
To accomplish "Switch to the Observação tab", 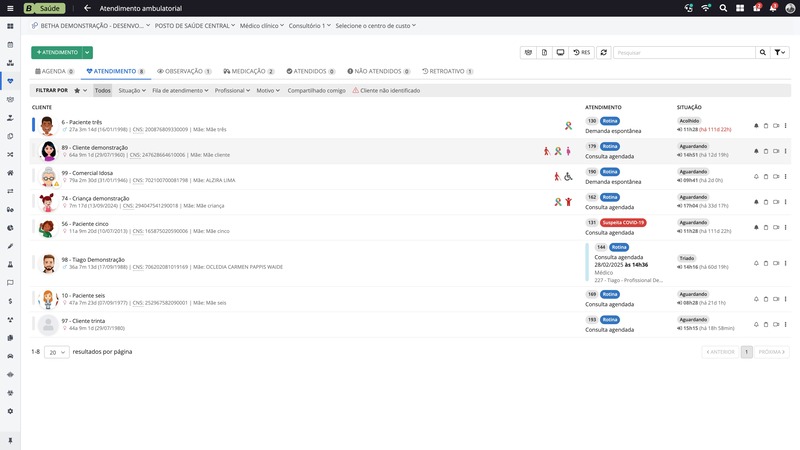I will click(184, 72).
